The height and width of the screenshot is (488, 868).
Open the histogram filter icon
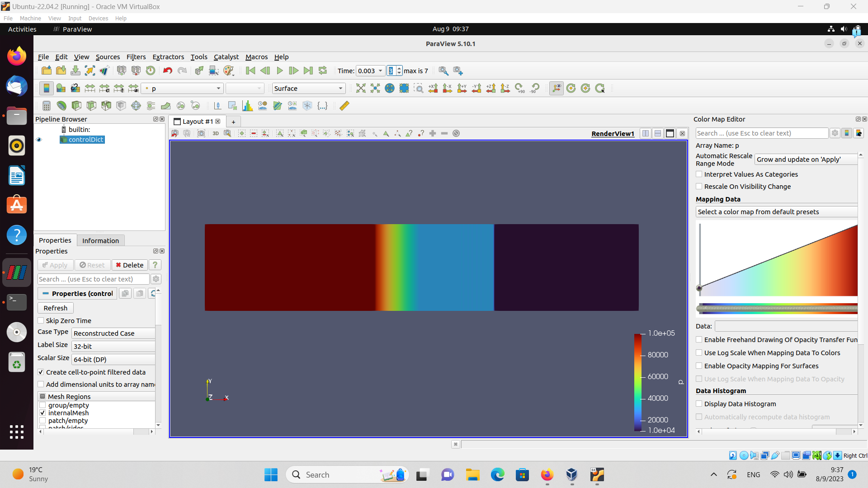247,106
